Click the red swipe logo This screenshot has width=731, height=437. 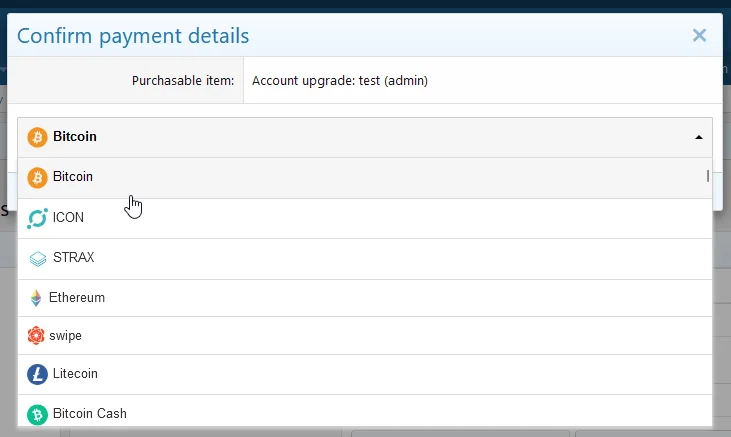point(36,336)
